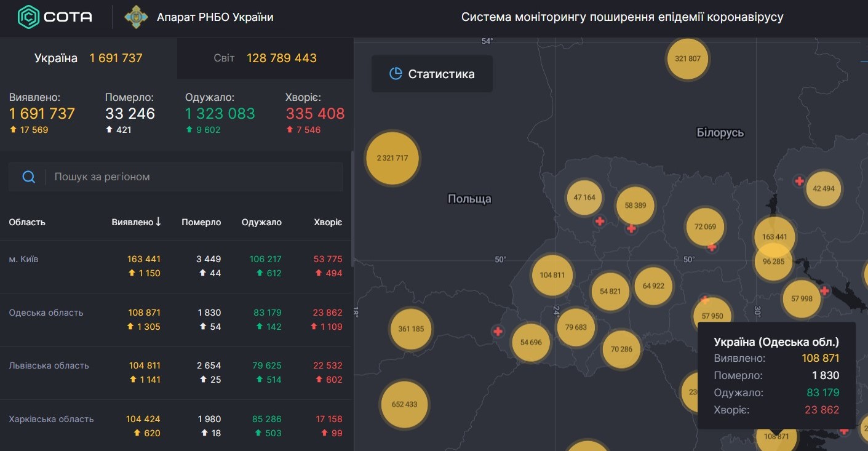
Task: Sort by the Область column header
Action: [x=27, y=222]
